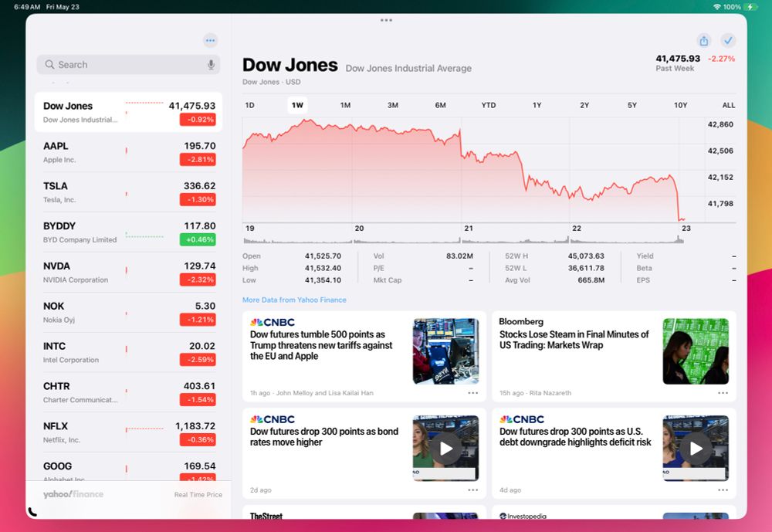This screenshot has width=772, height=532.
Task: Tap the 52W H value 45,073.63
Action: (586, 256)
